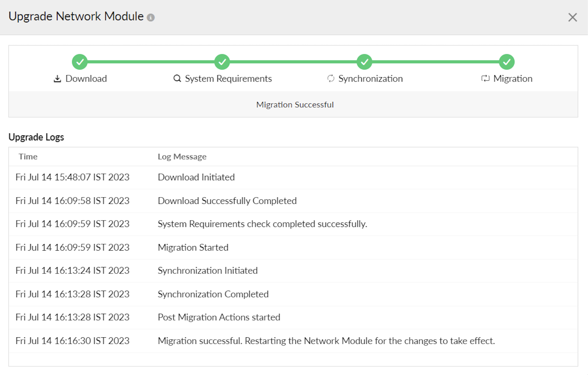Click the Synchronization step green checkmark
Viewport: 588px width, 375px height.
pyautogui.click(x=364, y=62)
